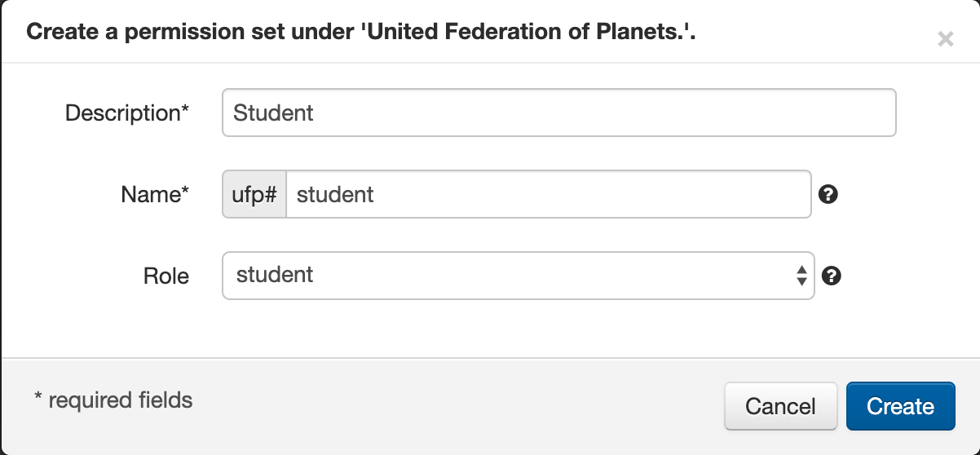
Task: Focus the Name input field
Action: pos(548,195)
